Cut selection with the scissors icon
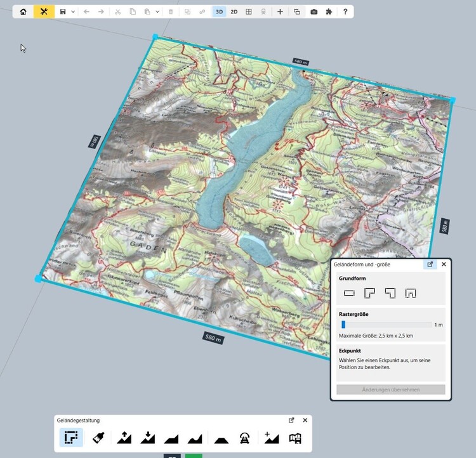 coord(118,12)
